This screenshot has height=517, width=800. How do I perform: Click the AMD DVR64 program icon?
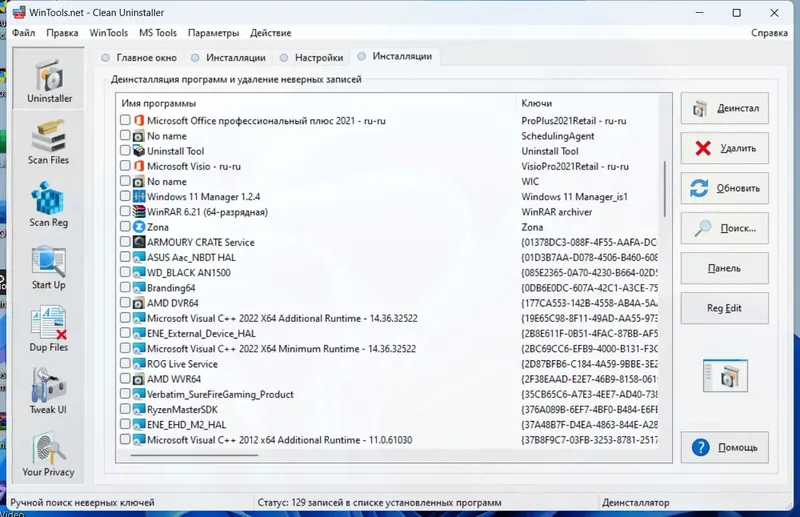tap(139, 303)
